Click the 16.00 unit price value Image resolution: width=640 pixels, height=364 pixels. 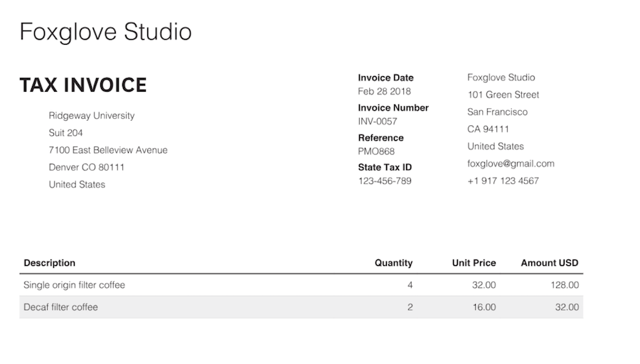(x=484, y=307)
